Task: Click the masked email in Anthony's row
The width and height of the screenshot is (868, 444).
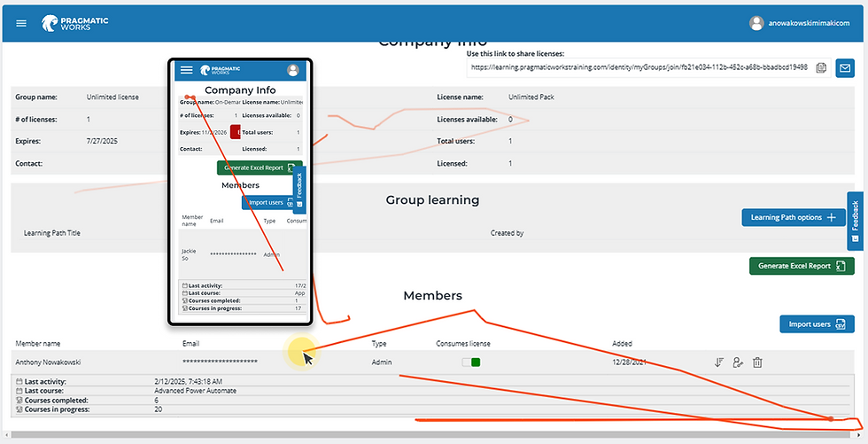Action: click(220, 362)
